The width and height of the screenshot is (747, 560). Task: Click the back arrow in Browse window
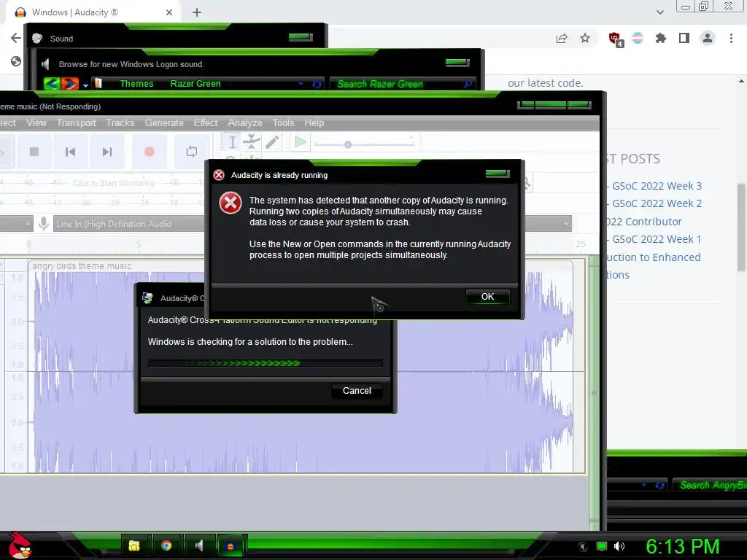tap(52, 84)
